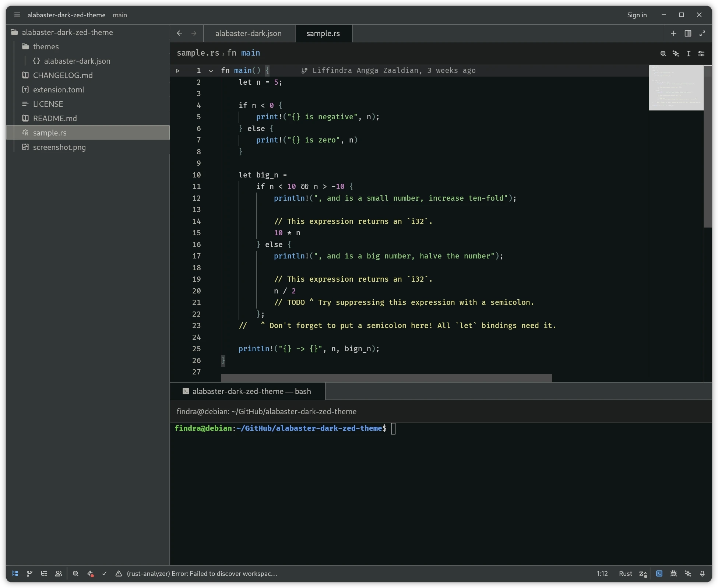Click the project search magnifier in status bar
Screen dimensions: 718x588
[x=75, y=573]
